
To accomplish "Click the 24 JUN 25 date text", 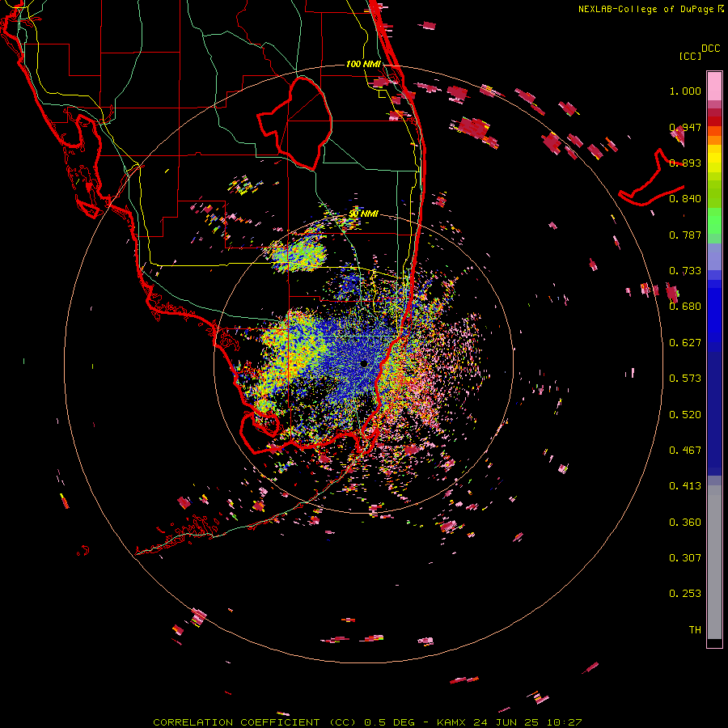I will coord(507,722).
